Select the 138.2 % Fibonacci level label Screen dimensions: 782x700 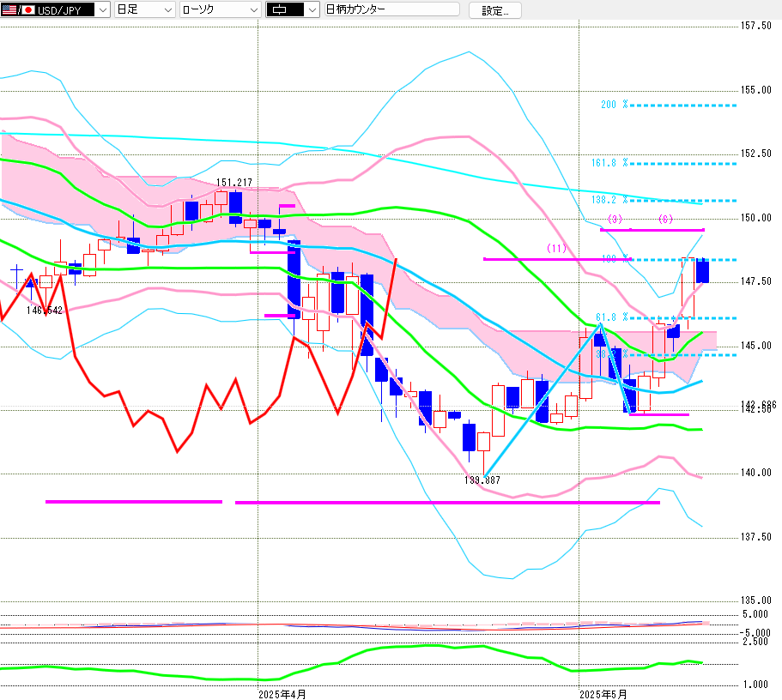click(609, 200)
